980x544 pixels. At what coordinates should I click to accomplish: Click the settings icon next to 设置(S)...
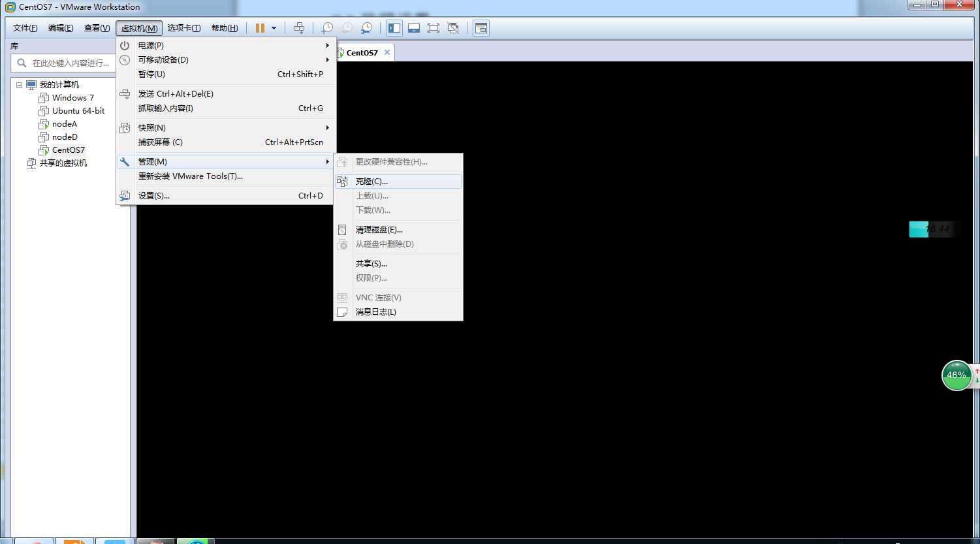pyautogui.click(x=125, y=196)
